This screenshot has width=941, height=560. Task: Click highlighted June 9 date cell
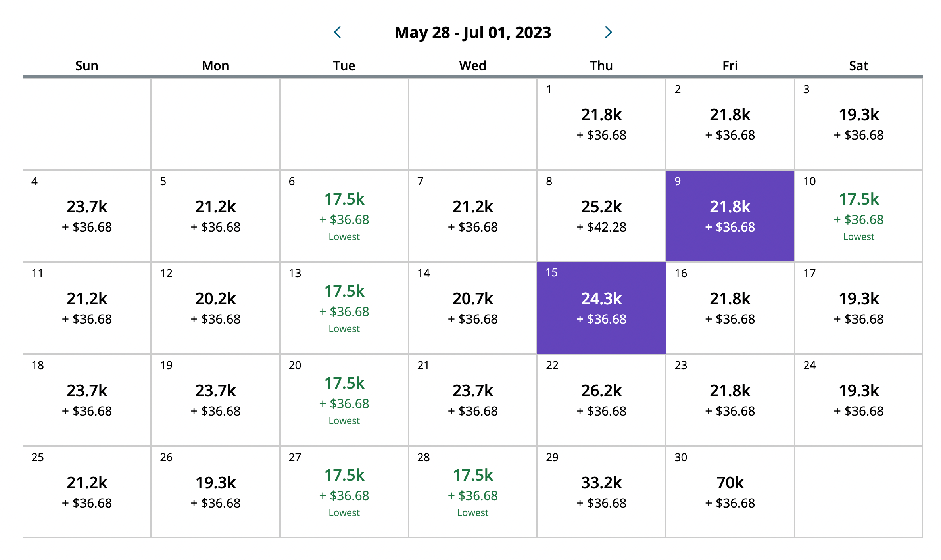[730, 216]
